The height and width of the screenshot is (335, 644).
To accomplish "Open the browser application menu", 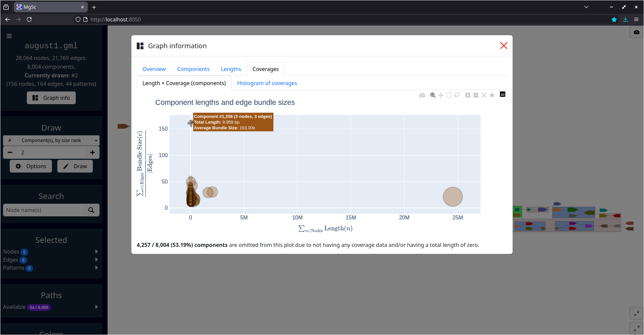I will (636, 19).
